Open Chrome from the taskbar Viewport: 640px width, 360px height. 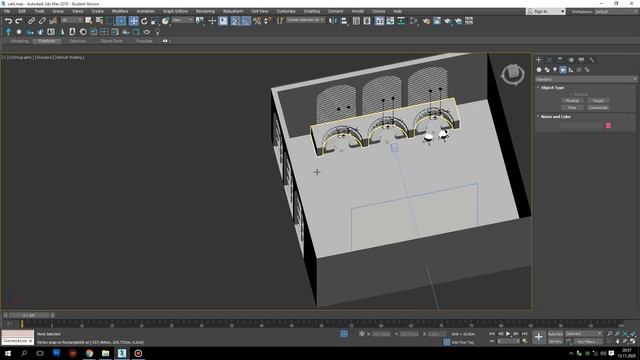(89, 353)
